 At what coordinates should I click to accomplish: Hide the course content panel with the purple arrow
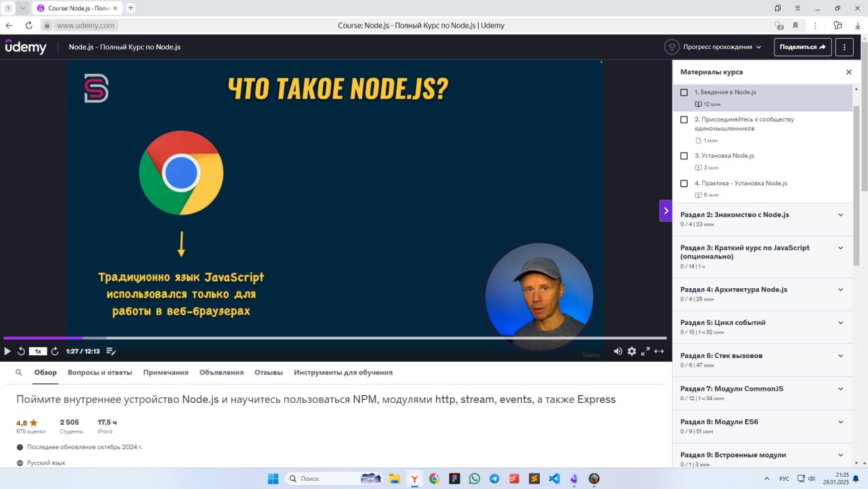pos(666,210)
